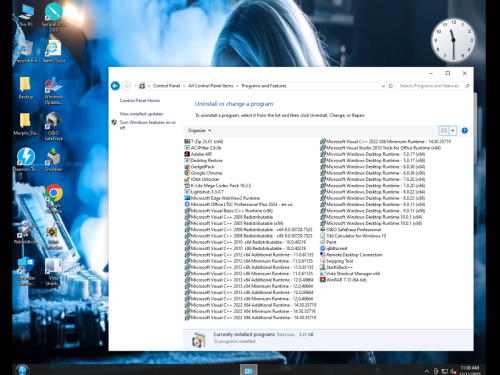
Task: Open the Google Chrome desktop shortcut
Action: [x=54, y=199]
